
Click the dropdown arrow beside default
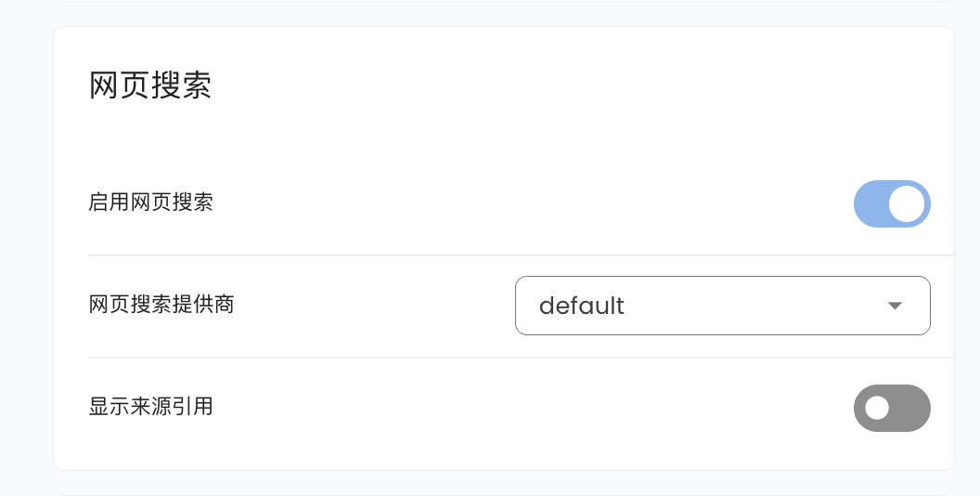(895, 306)
